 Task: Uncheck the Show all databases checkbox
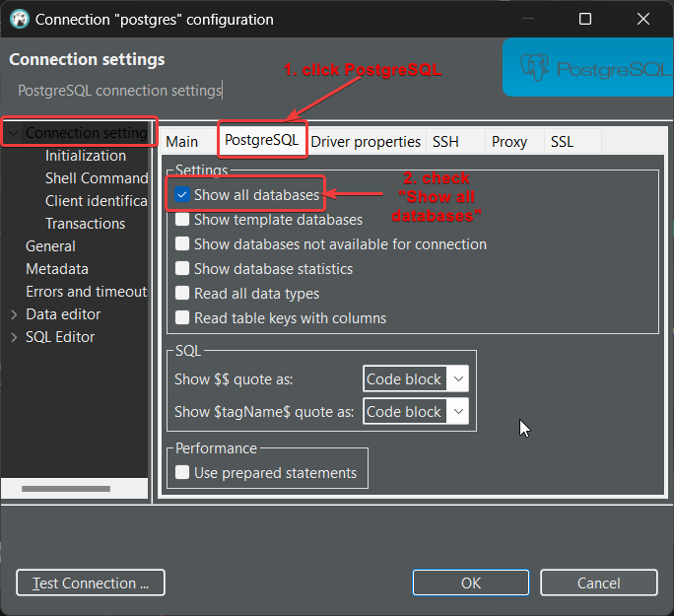coord(182,195)
